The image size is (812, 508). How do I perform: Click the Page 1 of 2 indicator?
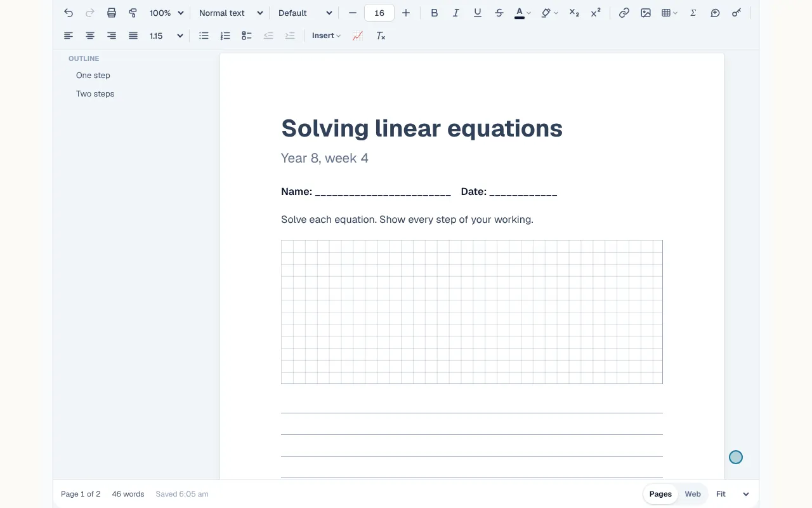[x=81, y=494]
